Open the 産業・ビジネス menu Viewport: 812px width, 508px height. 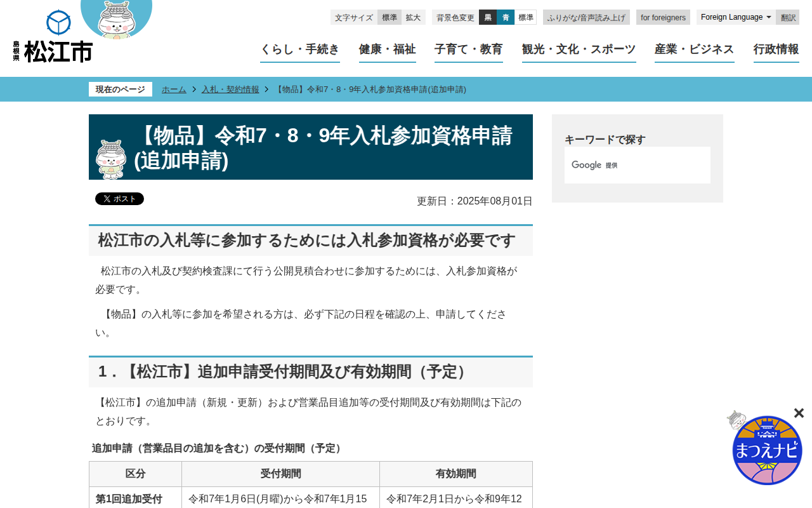pyautogui.click(x=695, y=50)
